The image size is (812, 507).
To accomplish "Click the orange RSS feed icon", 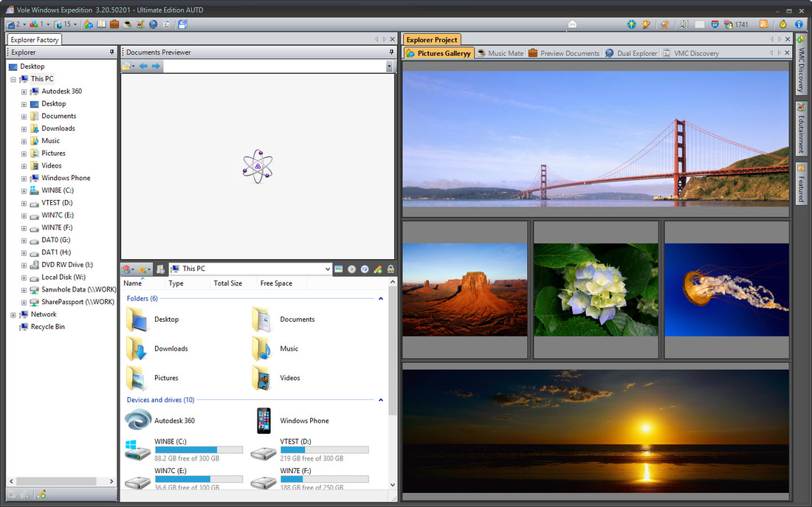I will (764, 24).
